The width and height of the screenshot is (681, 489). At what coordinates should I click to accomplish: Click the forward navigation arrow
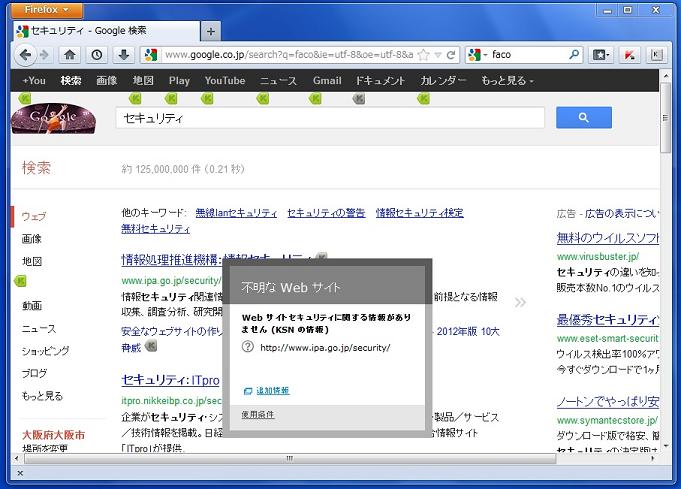pyautogui.click(x=44, y=55)
